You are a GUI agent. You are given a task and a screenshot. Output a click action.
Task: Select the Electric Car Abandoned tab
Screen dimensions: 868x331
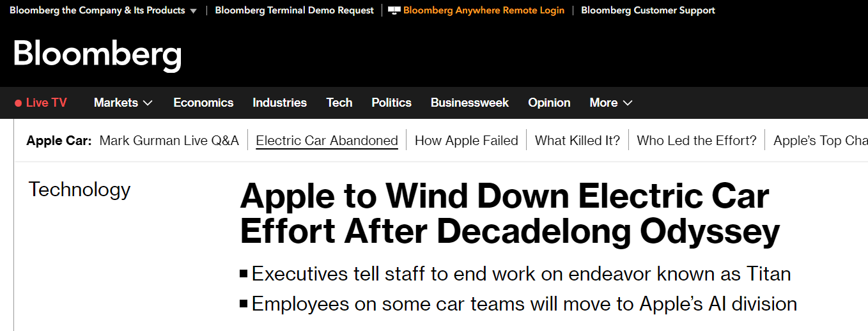click(327, 141)
